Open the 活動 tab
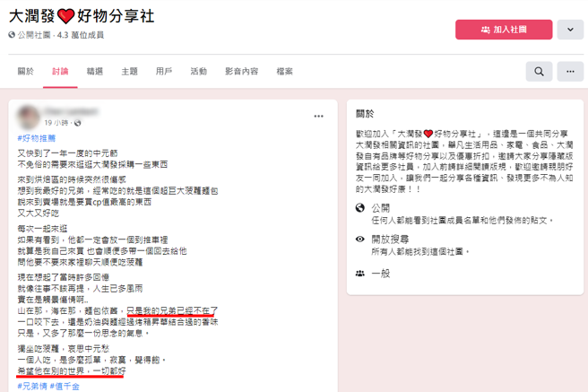Viewport: 588px width, 392px height. click(198, 71)
